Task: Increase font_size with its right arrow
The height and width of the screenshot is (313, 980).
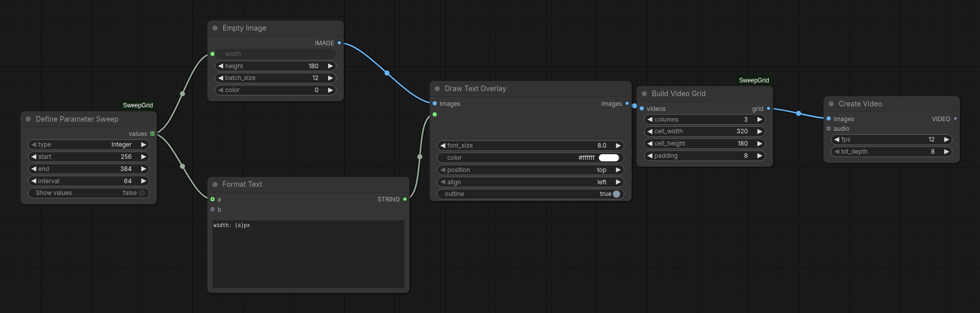Action: (618, 146)
